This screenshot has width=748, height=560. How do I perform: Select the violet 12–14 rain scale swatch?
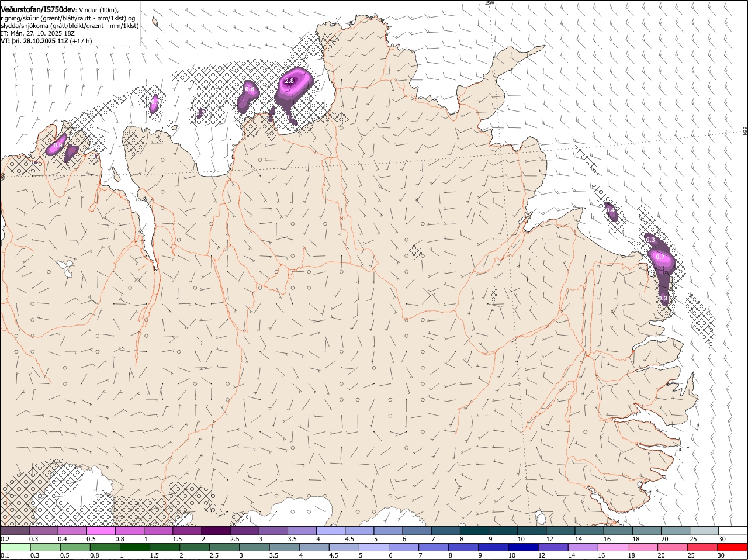(x=553, y=547)
